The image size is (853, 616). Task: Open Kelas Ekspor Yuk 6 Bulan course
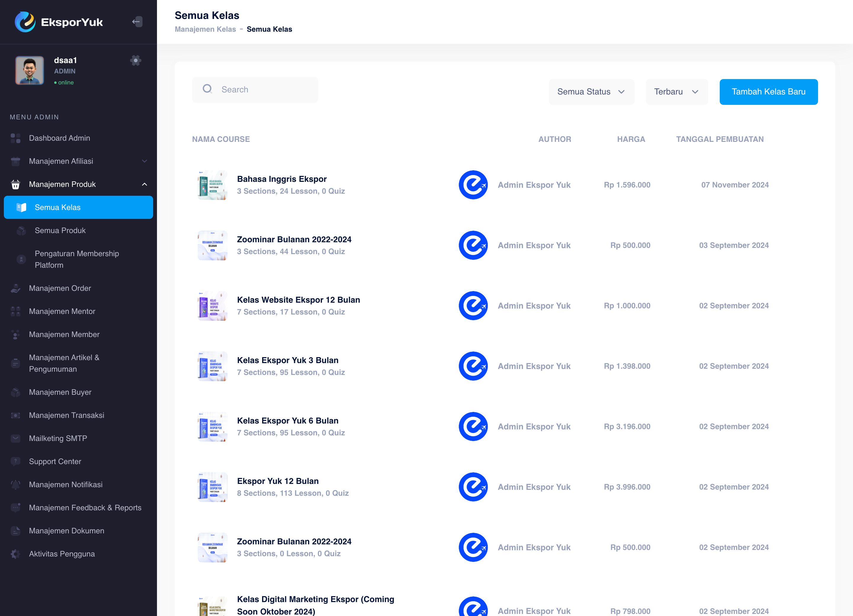(x=288, y=421)
